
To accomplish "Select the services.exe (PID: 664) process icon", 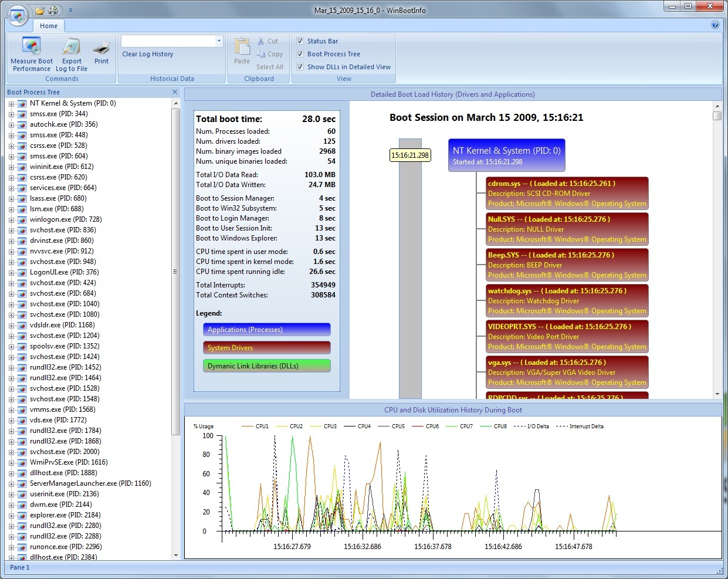I will click(x=22, y=188).
